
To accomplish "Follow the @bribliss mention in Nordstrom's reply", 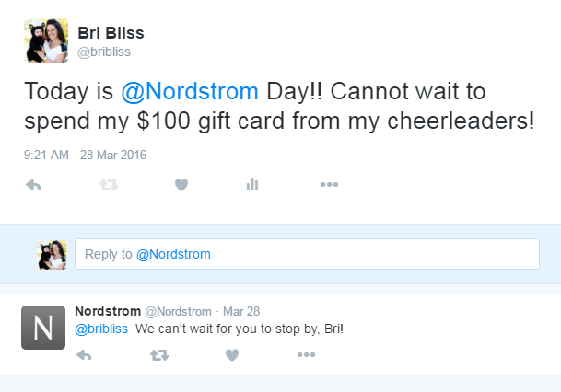I will click(101, 329).
